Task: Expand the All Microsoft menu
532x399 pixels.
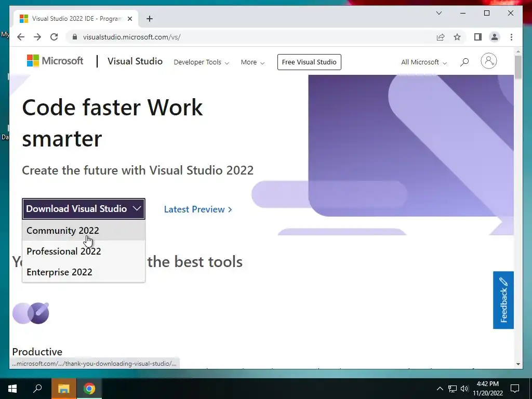Action: (x=424, y=62)
